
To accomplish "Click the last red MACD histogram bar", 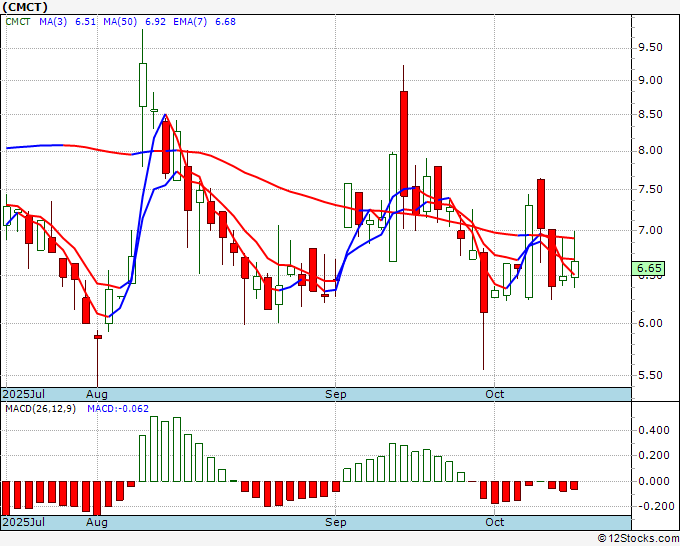I will [574, 485].
